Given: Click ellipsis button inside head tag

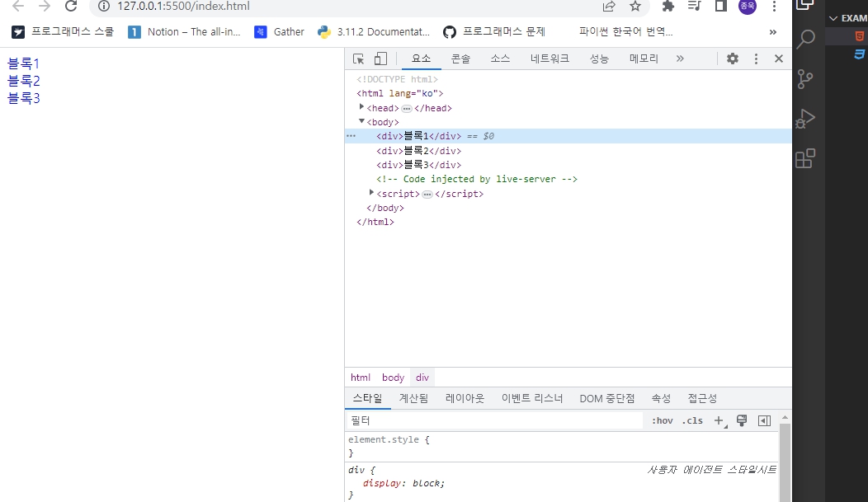Looking at the screenshot, I should 407,109.
